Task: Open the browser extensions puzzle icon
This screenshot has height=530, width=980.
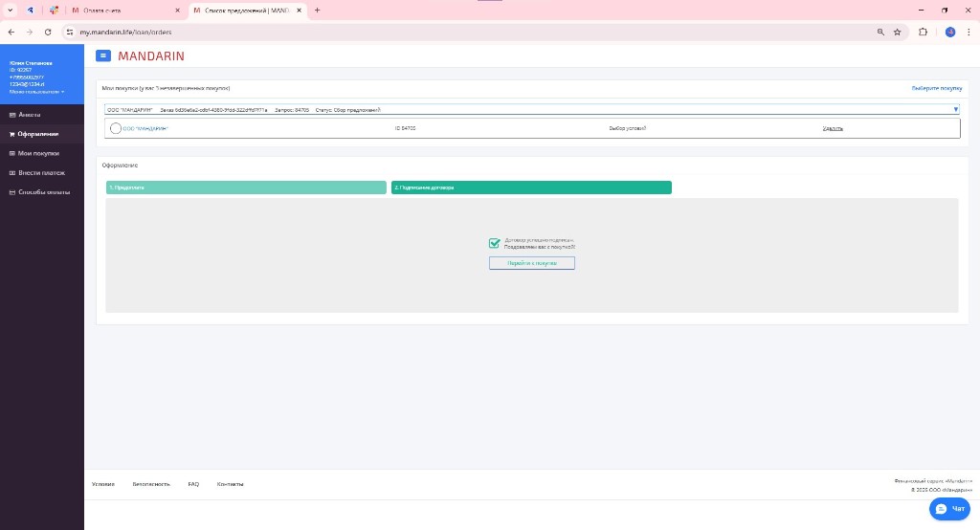Action: click(923, 32)
